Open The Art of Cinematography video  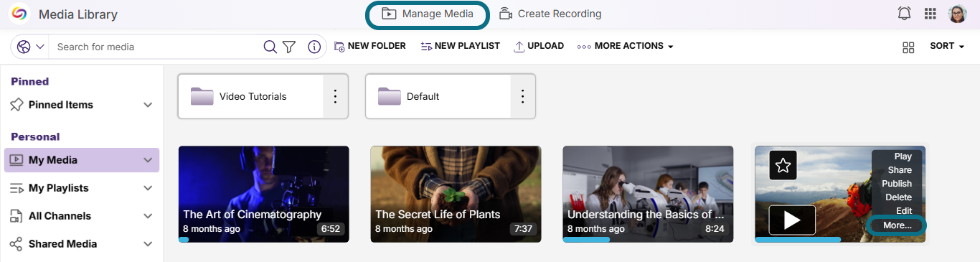coord(263,194)
